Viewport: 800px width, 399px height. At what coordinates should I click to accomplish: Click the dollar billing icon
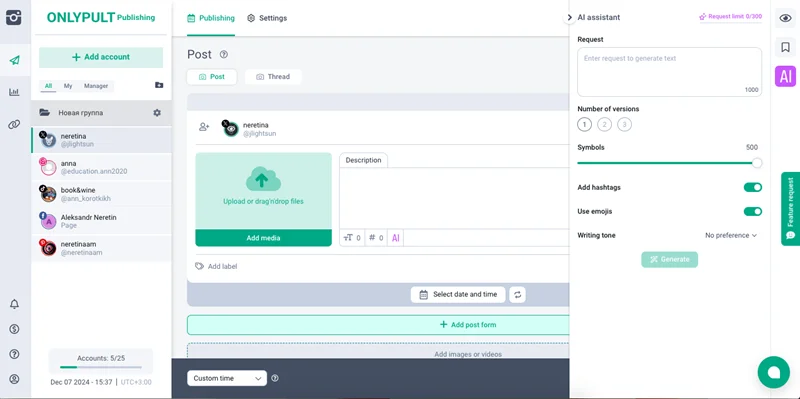point(14,329)
